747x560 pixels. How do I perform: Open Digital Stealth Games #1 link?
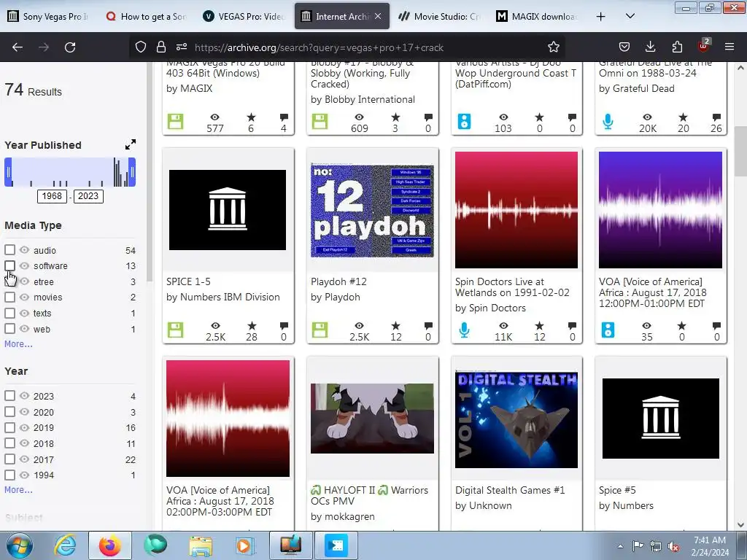[510, 490]
